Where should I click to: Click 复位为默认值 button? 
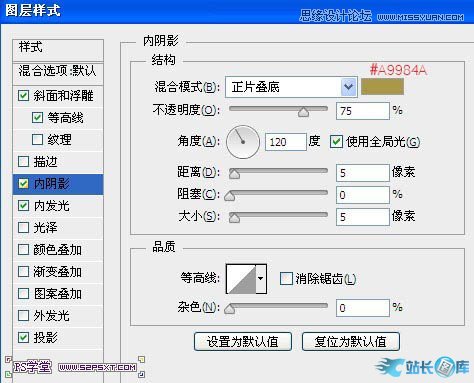351,341
